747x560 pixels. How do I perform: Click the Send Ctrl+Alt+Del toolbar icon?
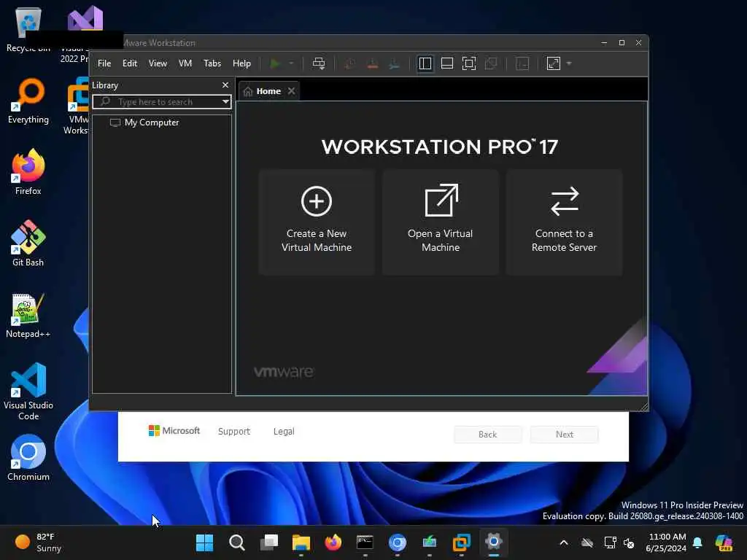pos(319,63)
